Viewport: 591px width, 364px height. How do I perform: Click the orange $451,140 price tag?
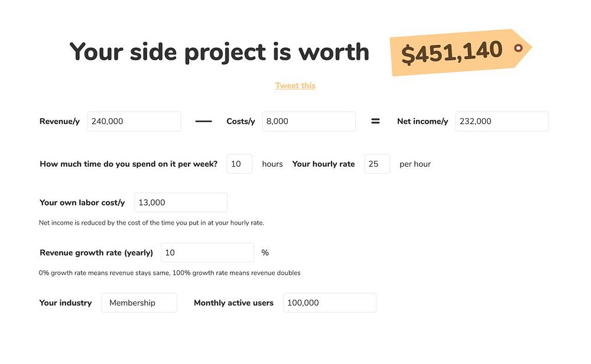pos(452,52)
